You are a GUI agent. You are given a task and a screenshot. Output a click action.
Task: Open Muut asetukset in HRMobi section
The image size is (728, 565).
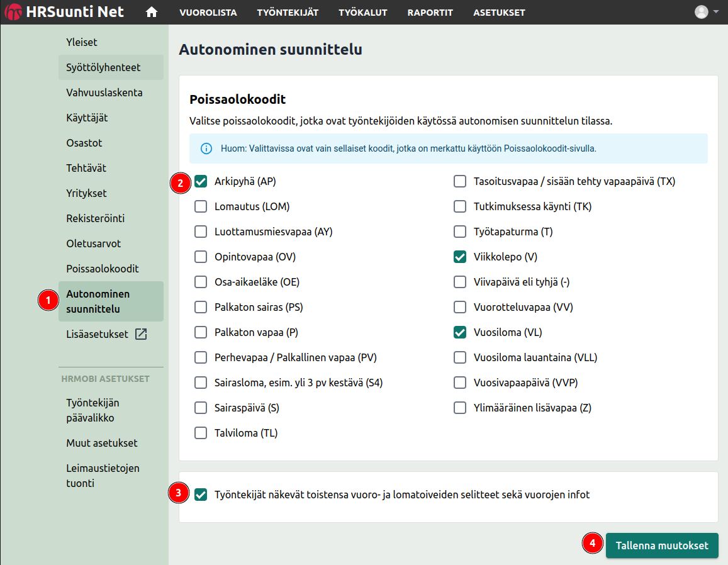(111, 443)
